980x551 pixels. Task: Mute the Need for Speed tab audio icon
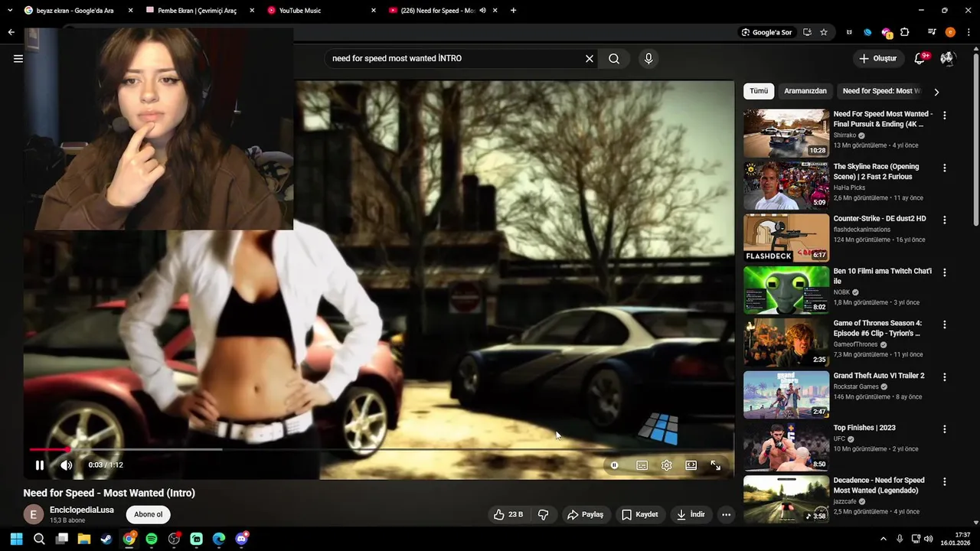(483, 11)
